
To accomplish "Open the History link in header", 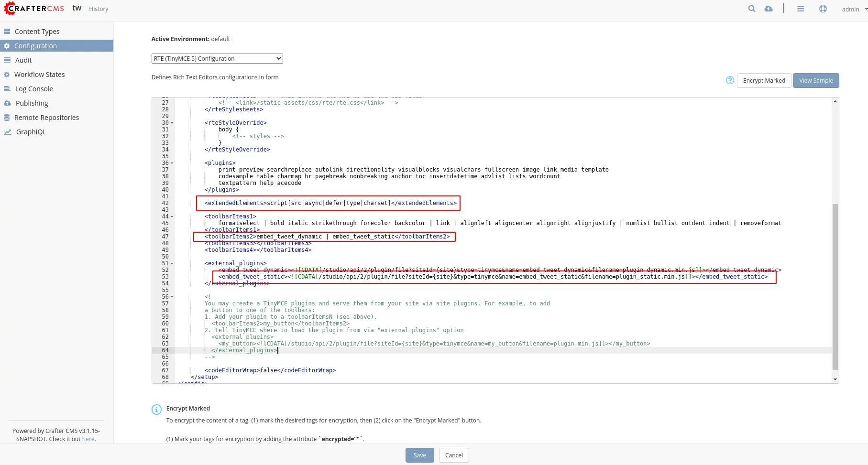I will [99, 9].
